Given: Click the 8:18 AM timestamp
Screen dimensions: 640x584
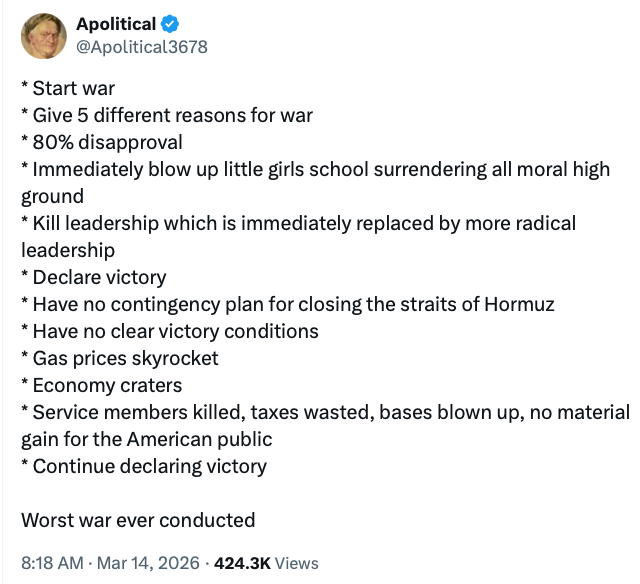Looking at the screenshot, I should (52, 563).
